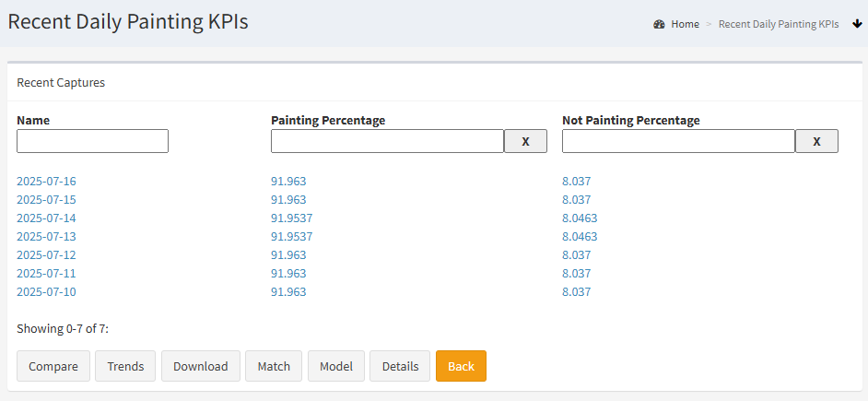This screenshot has width=868, height=401.
Task: Open capture dated 2025-07-16
Action: click(x=46, y=181)
